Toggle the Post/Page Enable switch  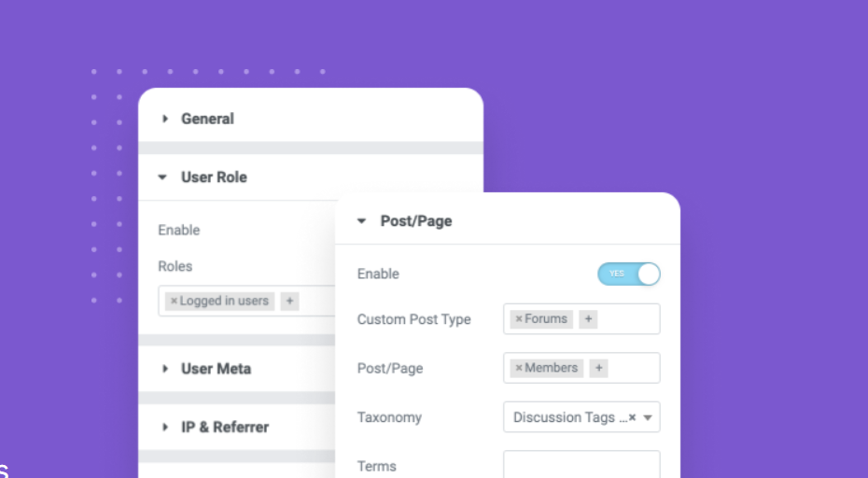click(629, 274)
